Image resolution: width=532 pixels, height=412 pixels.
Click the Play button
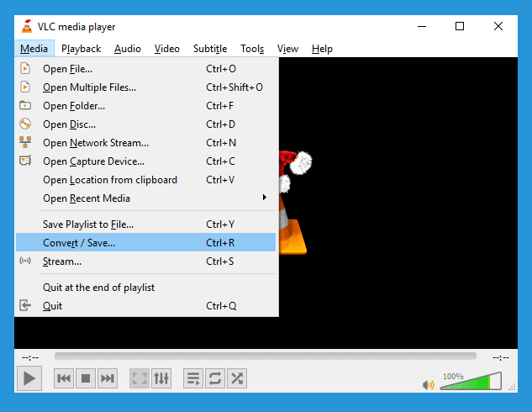coord(29,378)
